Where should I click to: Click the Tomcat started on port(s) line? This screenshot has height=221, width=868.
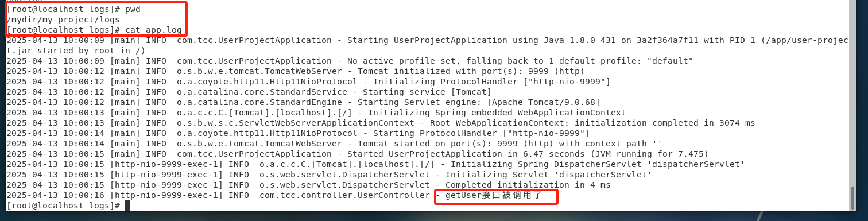[334, 144]
